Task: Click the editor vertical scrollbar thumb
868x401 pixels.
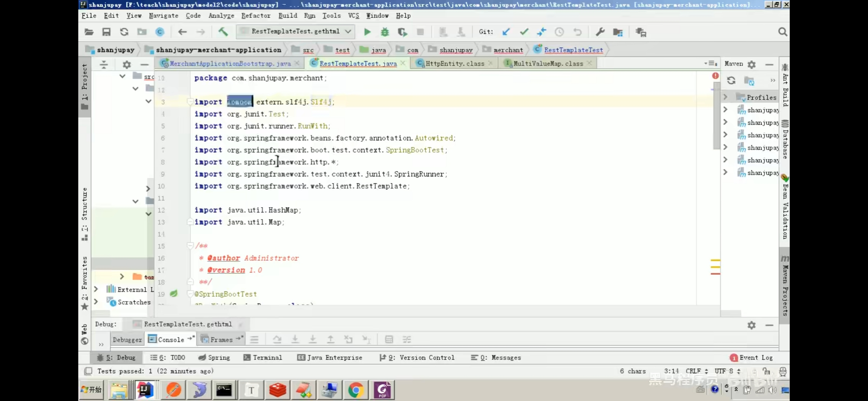Action: (716, 115)
